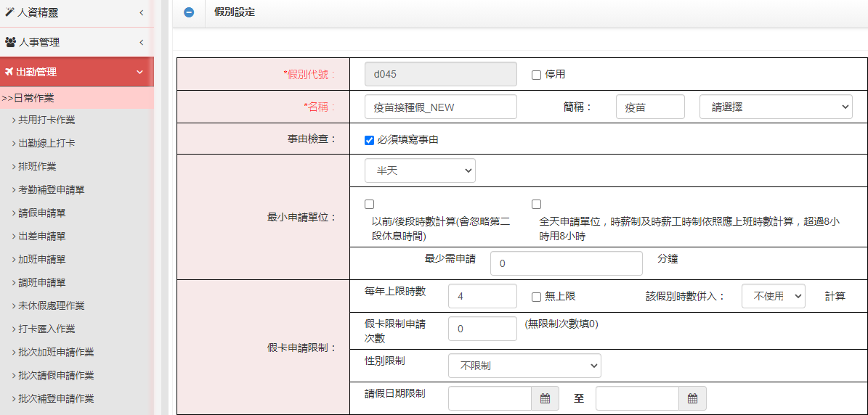Enable 全天申請單位 checkbox
868x415 pixels.
(x=536, y=205)
